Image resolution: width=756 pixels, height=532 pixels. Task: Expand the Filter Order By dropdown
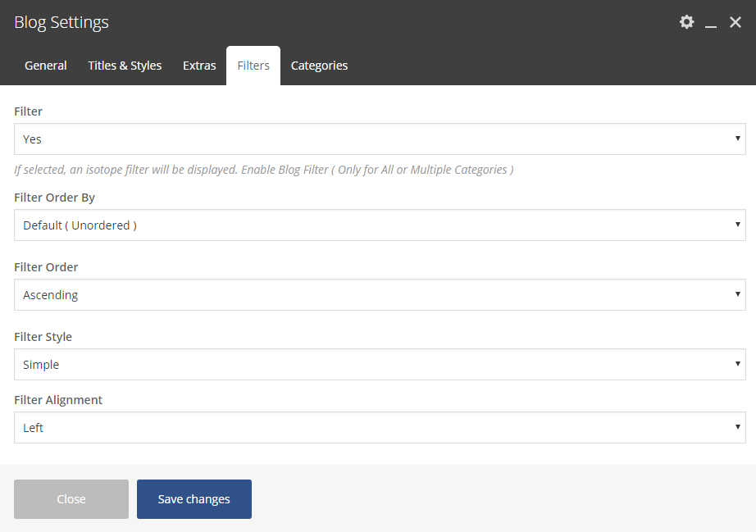click(380, 225)
